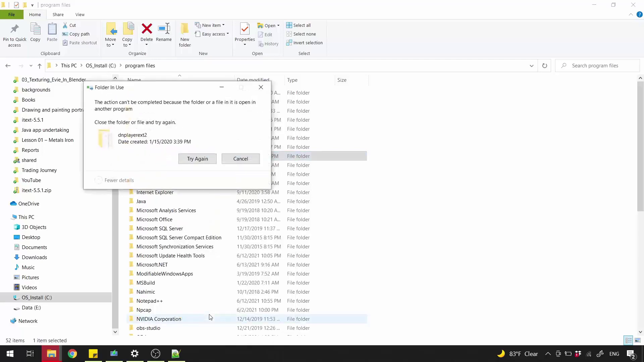
Task: Open the File tab
Action: click(x=11, y=14)
